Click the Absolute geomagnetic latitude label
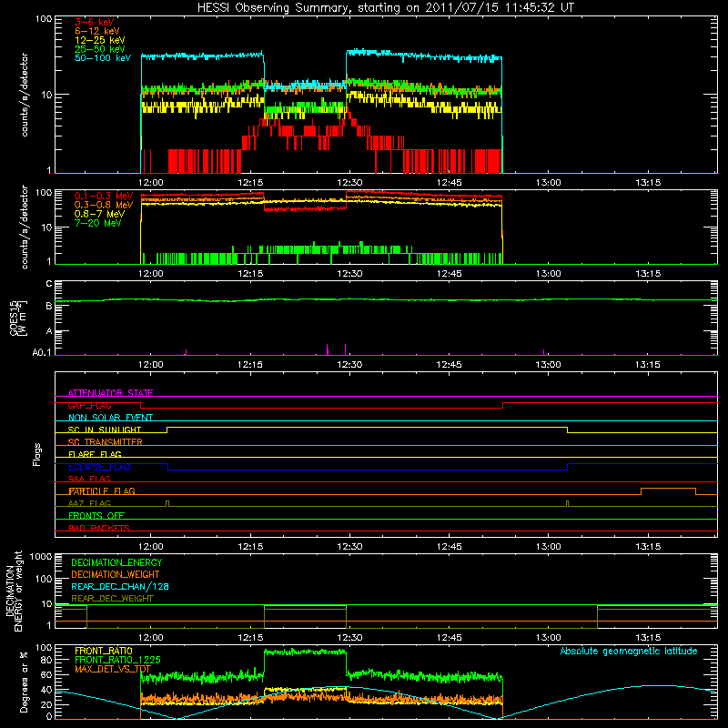The height and width of the screenshot is (728, 728). tap(629, 651)
